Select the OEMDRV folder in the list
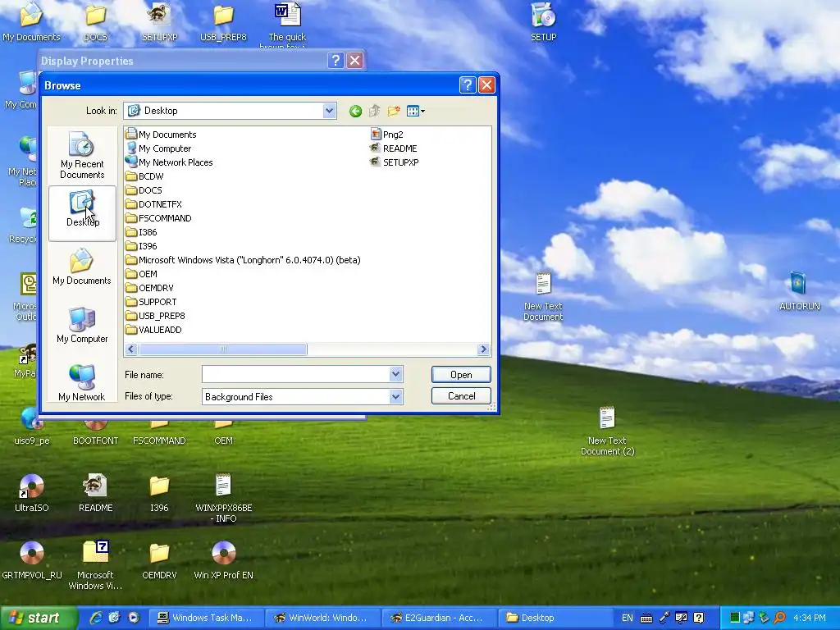The height and width of the screenshot is (630, 840). (149, 288)
